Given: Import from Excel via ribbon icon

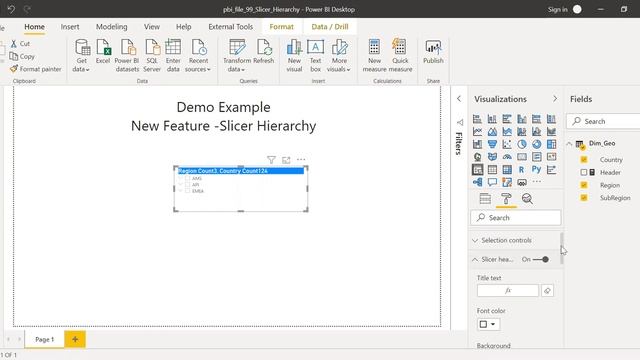Looking at the screenshot, I should click(x=103, y=48).
